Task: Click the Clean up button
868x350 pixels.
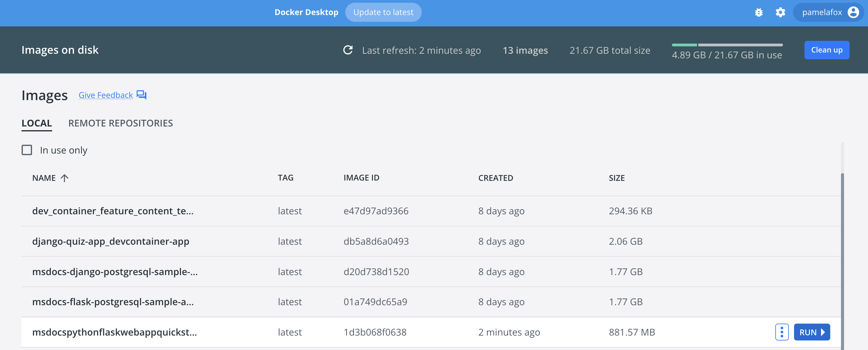Action: tap(827, 50)
